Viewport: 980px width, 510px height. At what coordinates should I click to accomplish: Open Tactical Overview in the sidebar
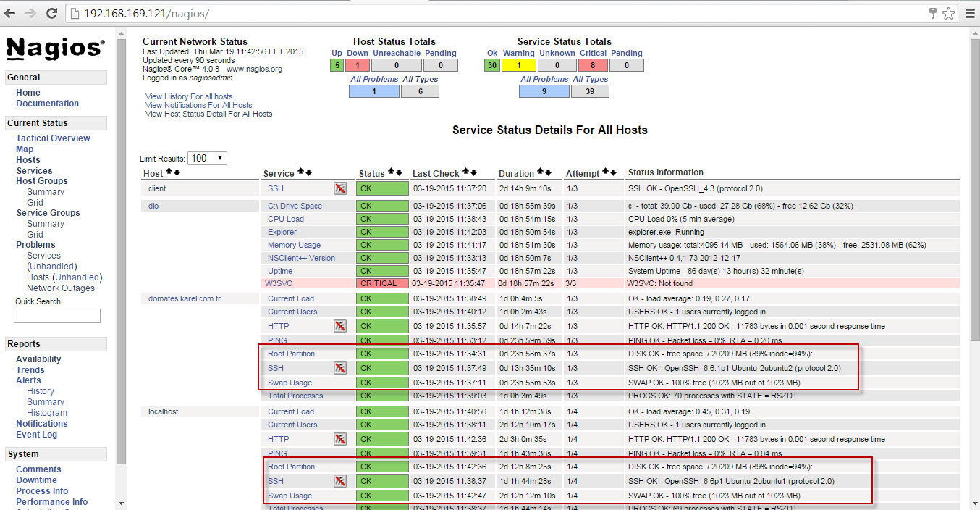[x=53, y=138]
